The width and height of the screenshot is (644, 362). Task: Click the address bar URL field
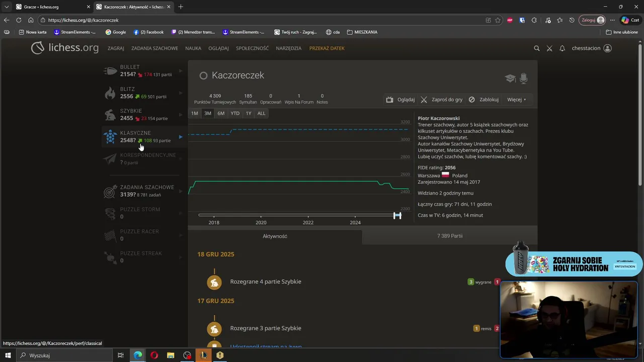pos(262,20)
